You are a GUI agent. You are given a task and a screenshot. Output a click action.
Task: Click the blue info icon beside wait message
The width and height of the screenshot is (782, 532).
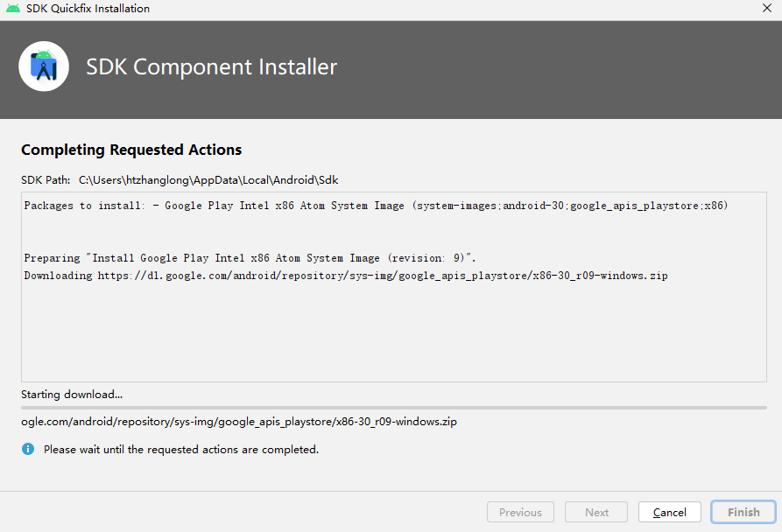point(28,449)
